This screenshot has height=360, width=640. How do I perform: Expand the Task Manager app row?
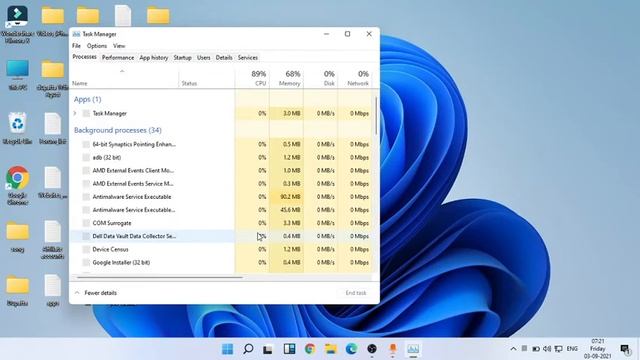coord(75,113)
